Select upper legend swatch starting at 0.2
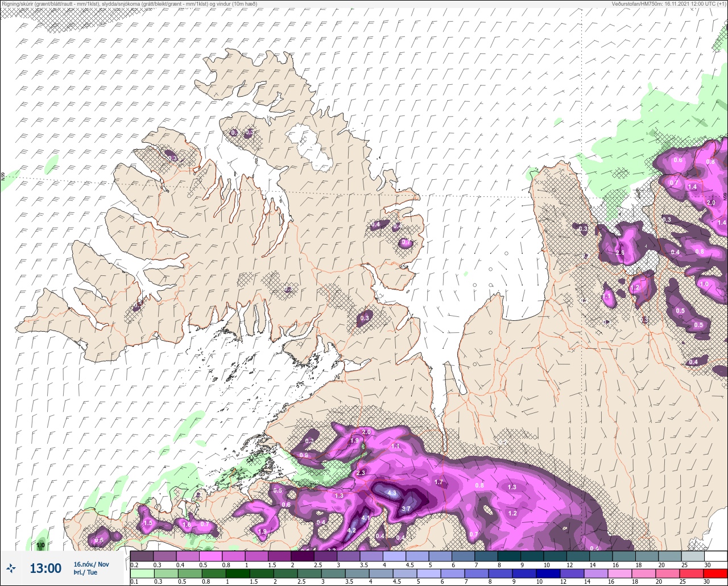 coord(142,556)
